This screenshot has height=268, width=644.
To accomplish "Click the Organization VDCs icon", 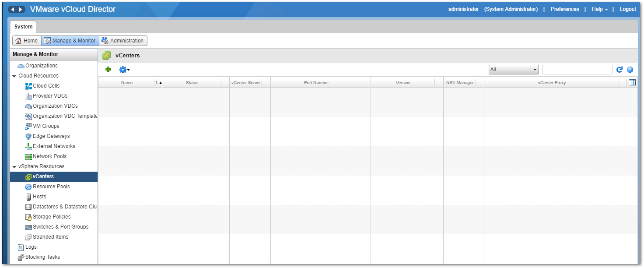I will tap(29, 106).
